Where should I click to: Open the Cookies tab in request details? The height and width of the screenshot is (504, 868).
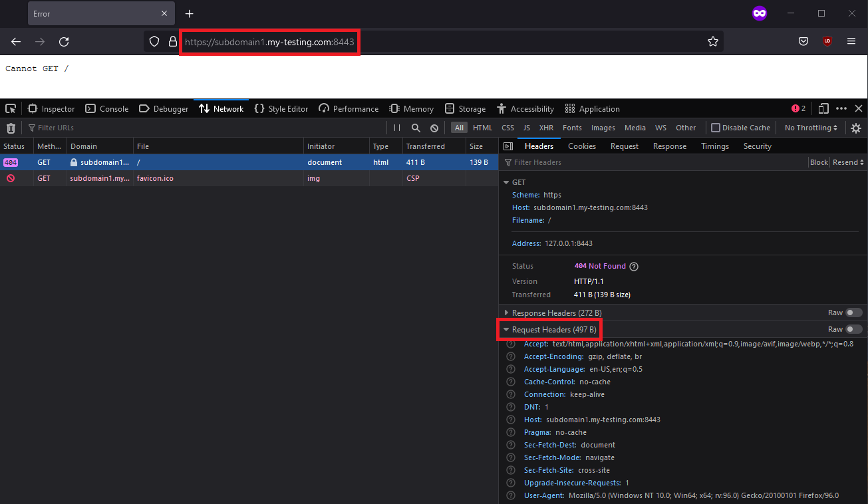(582, 146)
